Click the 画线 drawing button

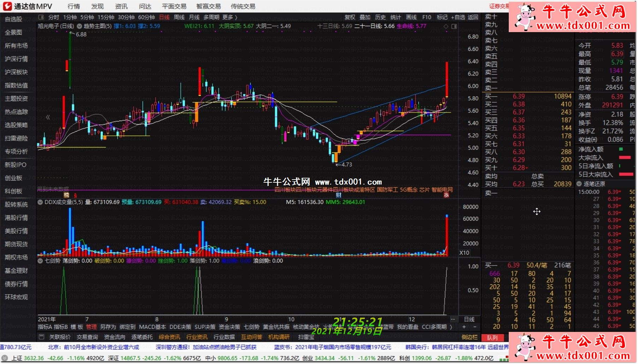(411, 17)
